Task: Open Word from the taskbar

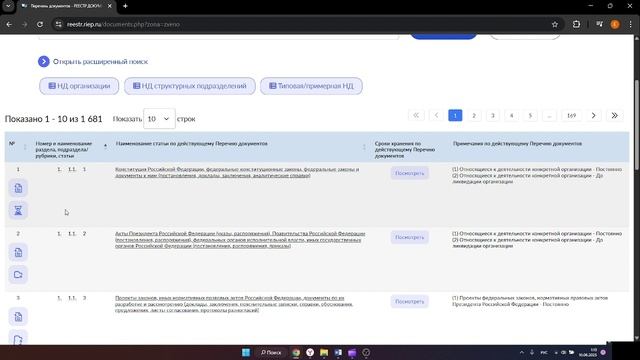Action: click(x=338, y=353)
